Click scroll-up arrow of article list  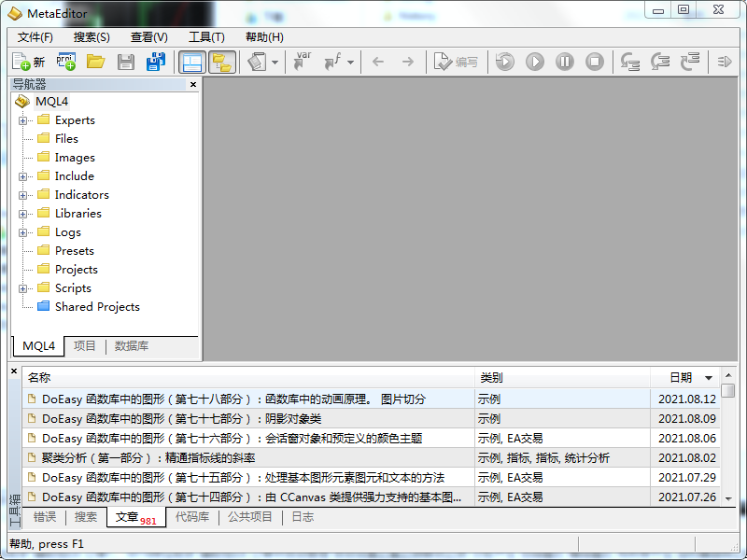[x=728, y=375]
